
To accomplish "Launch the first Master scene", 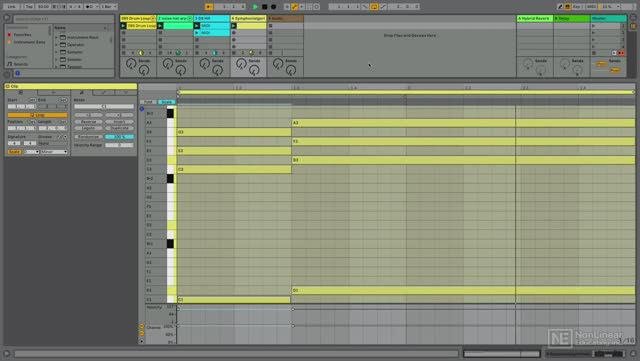I will click(x=593, y=26).
